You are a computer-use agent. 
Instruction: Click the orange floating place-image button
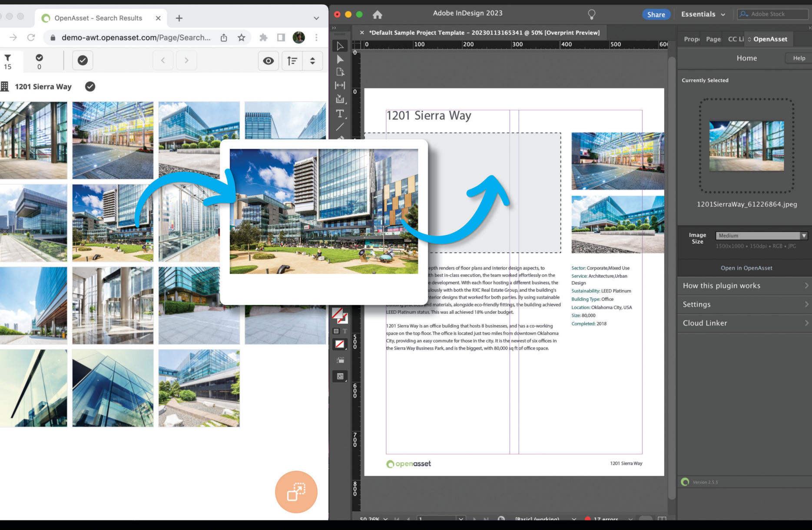click(x=296, y=492)
